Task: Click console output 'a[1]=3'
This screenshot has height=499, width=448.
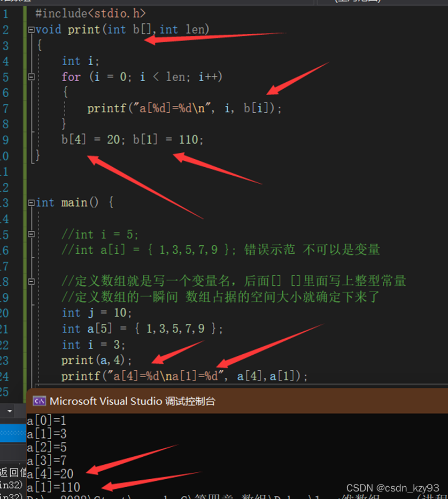Action: [47, 434]
